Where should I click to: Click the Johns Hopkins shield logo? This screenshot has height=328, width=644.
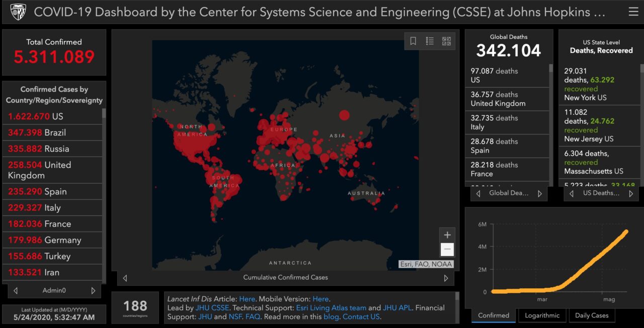click(18, 12)
